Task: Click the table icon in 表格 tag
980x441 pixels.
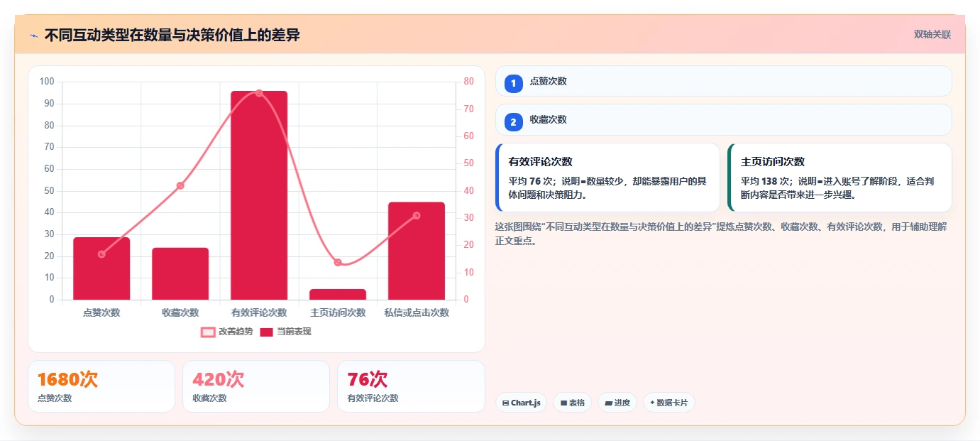Action: [563, 403]
